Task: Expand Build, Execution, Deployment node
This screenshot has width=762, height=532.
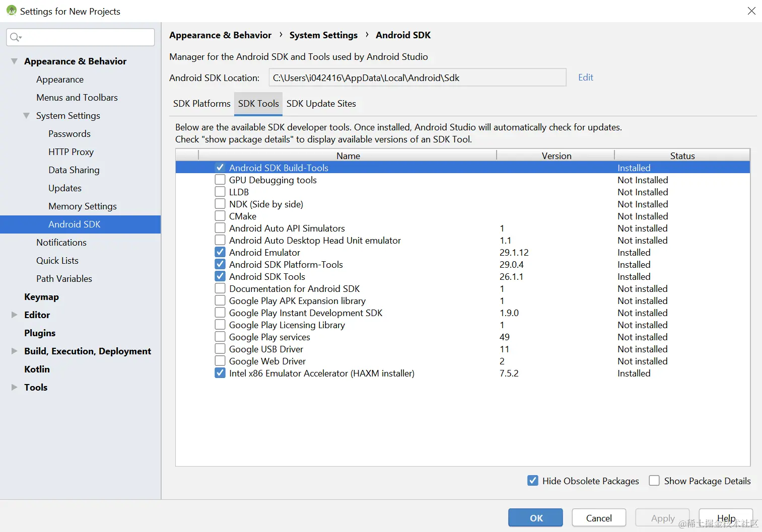Action: coord(14,351)
